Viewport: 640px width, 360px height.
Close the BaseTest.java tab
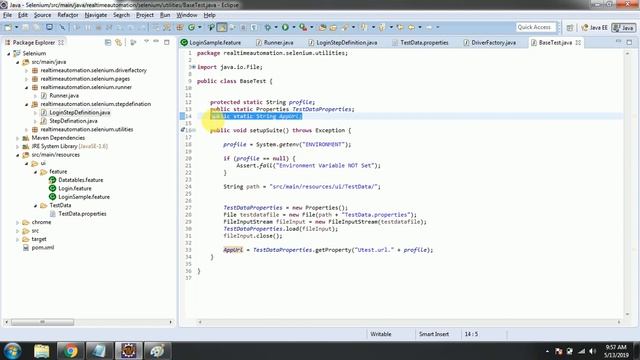point(578,42)
